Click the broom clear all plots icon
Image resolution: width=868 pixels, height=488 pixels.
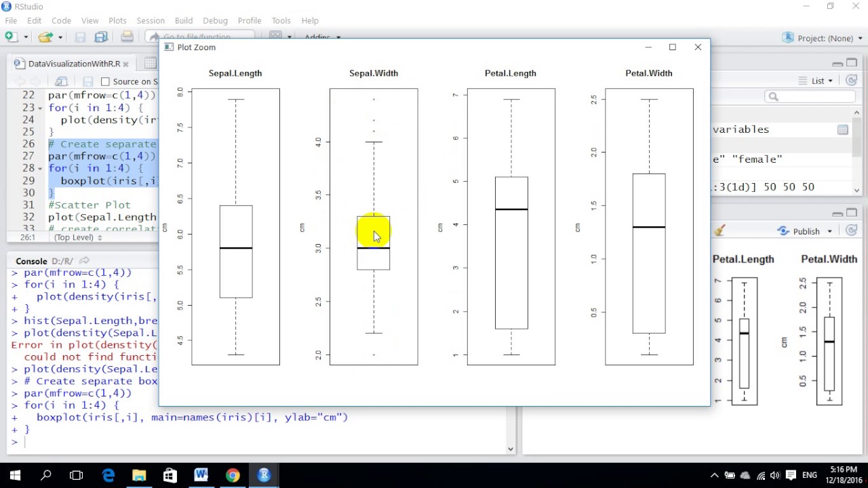pyautogui.click(x=719, y=230)
